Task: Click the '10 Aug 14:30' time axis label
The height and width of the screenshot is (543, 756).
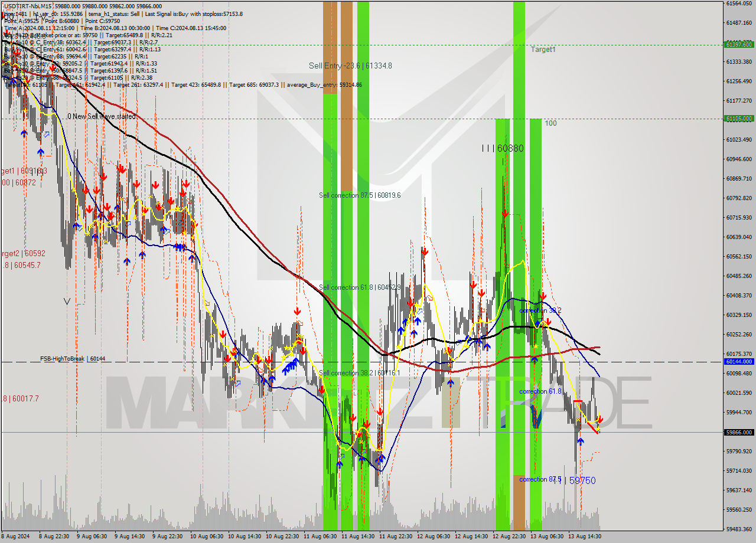Action: coord(245,537)
